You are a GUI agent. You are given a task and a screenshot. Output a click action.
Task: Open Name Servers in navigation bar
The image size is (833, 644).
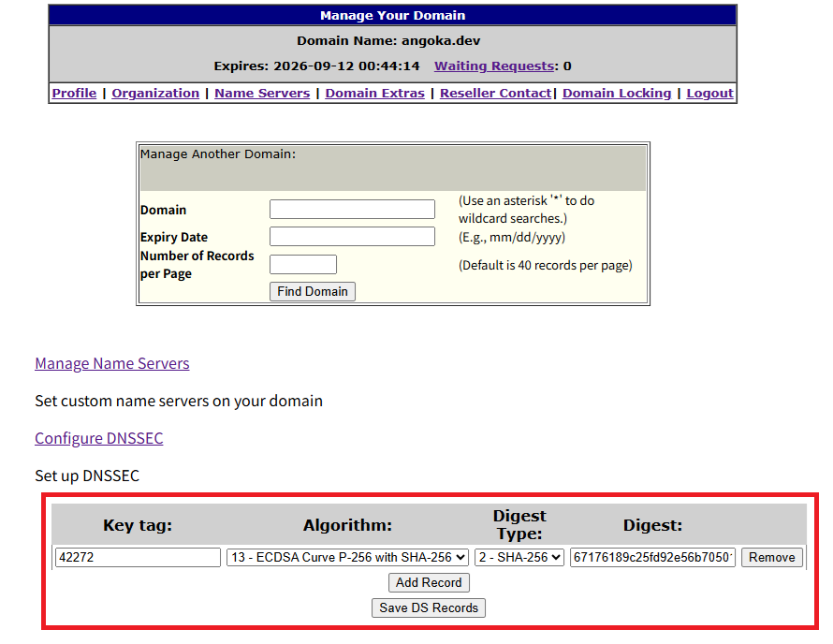[262, 93]
